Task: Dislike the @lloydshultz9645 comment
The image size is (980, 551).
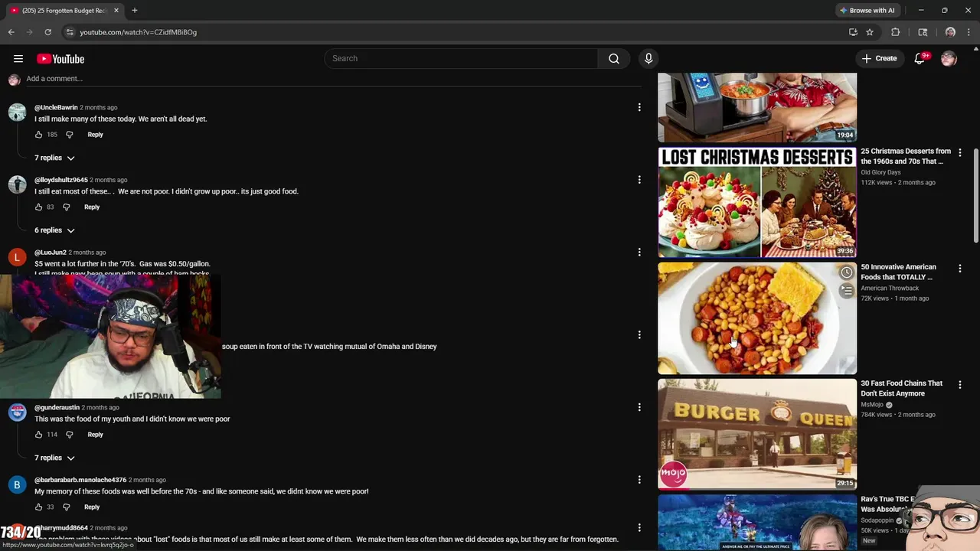Action: pos(66,207)
